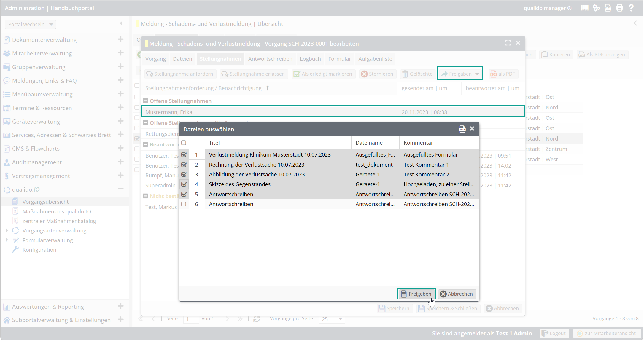The height and width of the screenshot is (341, 644).
Task: Click the barcode icon in top bar
Action: point(585,8)
